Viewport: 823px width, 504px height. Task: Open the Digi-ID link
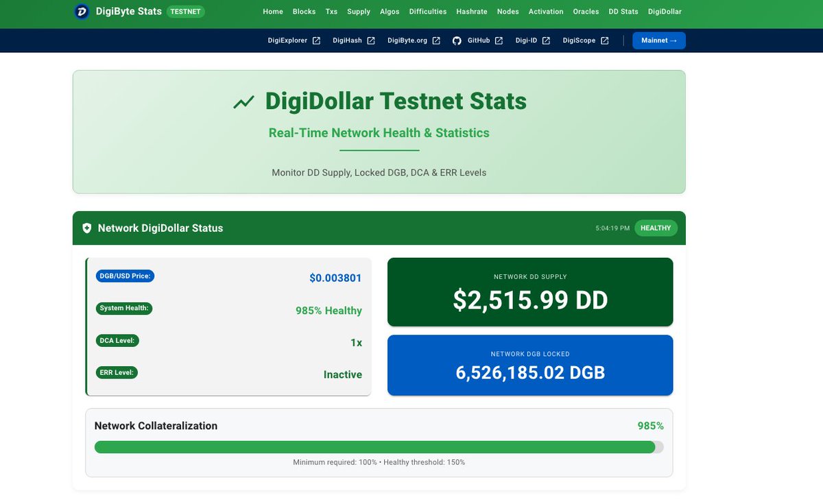(527, 40)
